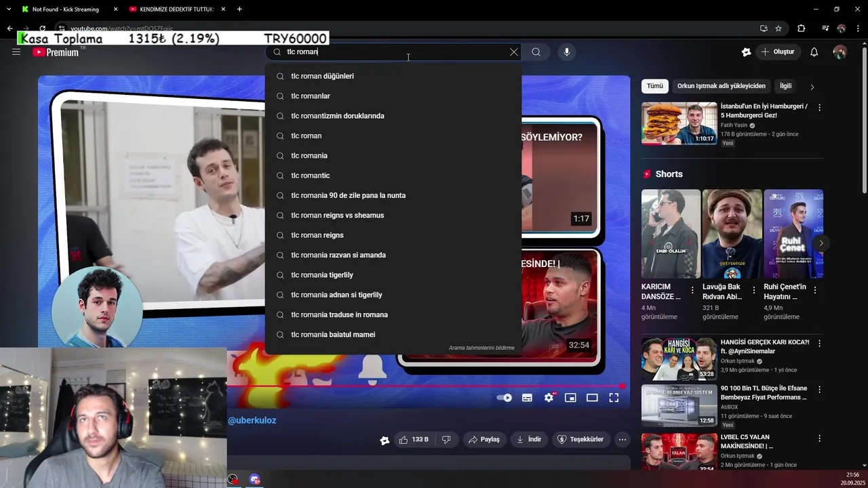Open options for 'Lavuğa Bak Rıdvan Abi' short
Screen dimensions: 868x488
(753, 290)
